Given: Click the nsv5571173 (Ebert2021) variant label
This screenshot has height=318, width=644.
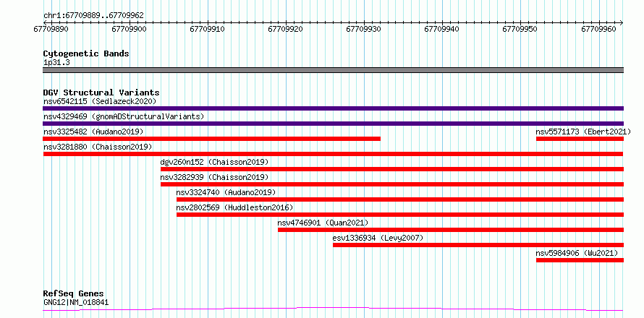Looking at the screenshot, I should tap(583, 132).
